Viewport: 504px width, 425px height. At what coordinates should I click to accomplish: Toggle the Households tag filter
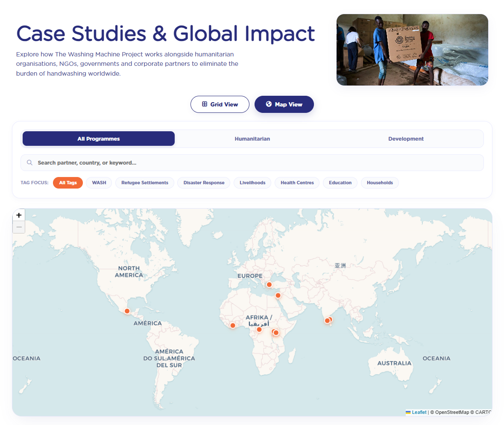point(380,183)
